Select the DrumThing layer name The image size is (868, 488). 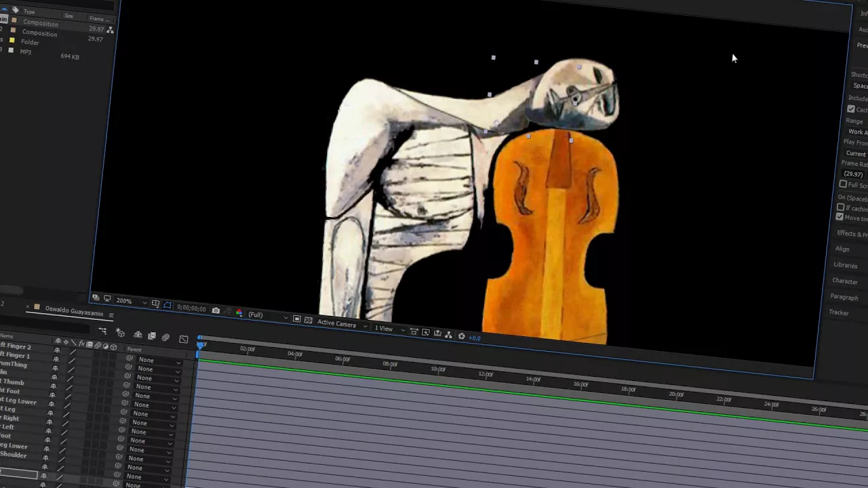[x=13, y=364]
